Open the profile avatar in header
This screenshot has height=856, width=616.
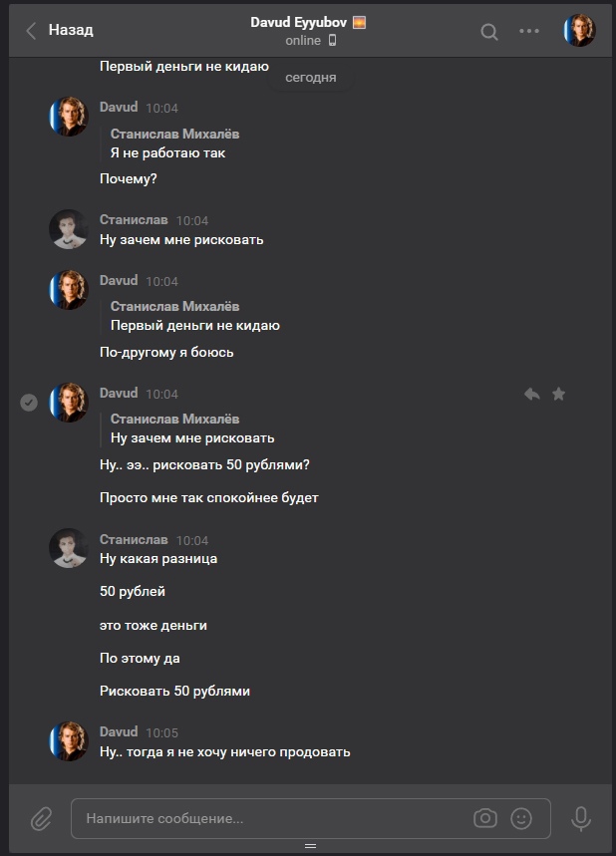pos(579,31)
